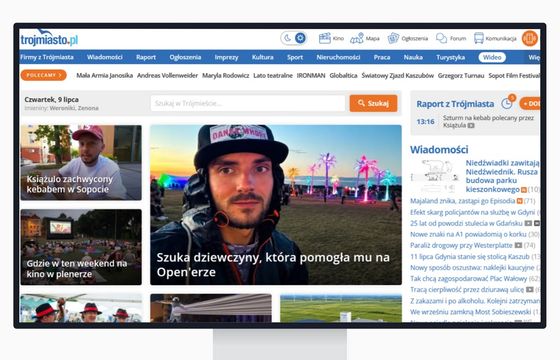Open the Maryla Rodowicz link
Screen dimensions: 560x360
[x=226, y=75]
